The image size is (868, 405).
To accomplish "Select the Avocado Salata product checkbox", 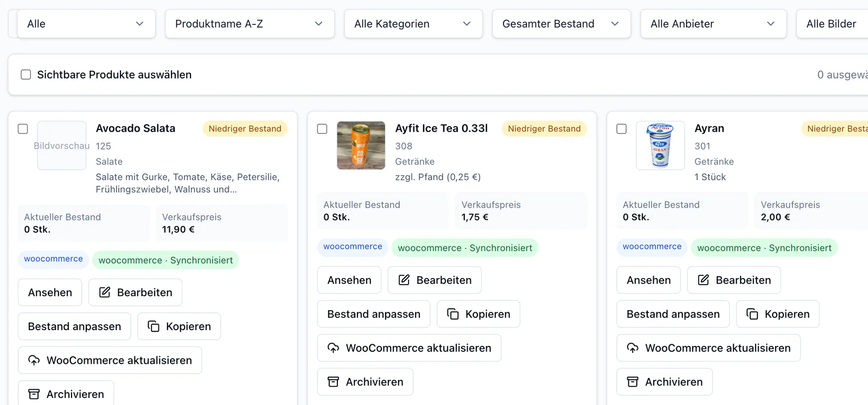I will click(x=23, y=129).
